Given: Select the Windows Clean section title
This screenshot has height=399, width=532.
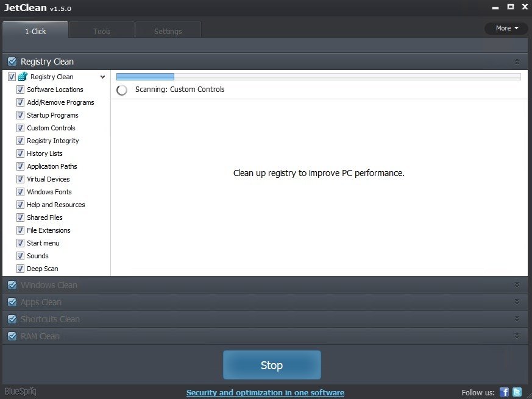Looking at the screenshot, I should click(x=49, y=285).
